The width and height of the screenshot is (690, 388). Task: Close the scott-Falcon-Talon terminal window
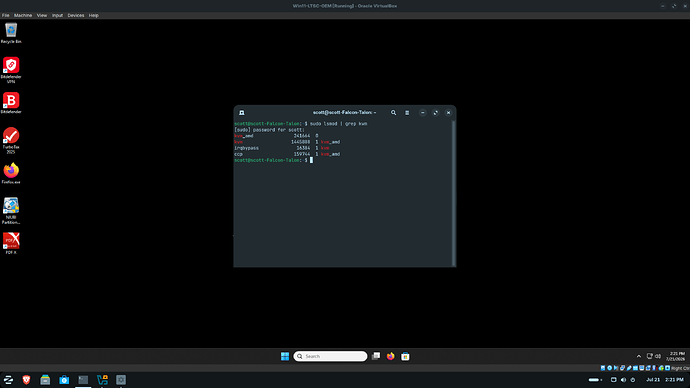coord(448,113)
